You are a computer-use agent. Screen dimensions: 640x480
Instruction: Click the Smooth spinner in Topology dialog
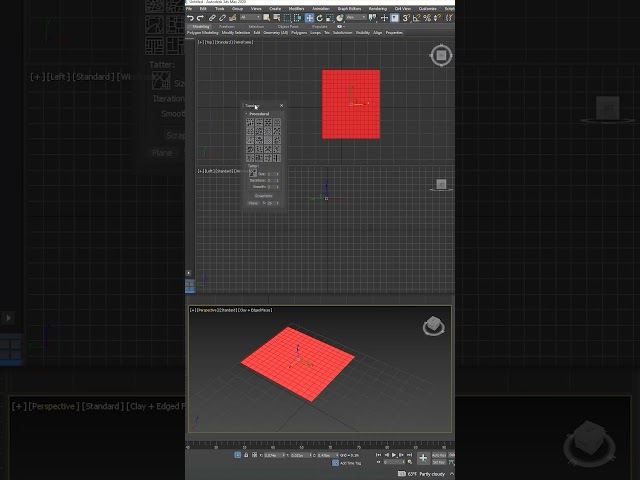pos(272,187)
